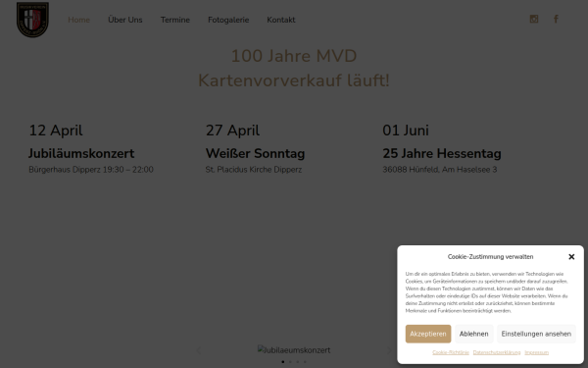Click the 100 Jahre MVD heading
Screen dimensions: 588x368
(294, 56)
